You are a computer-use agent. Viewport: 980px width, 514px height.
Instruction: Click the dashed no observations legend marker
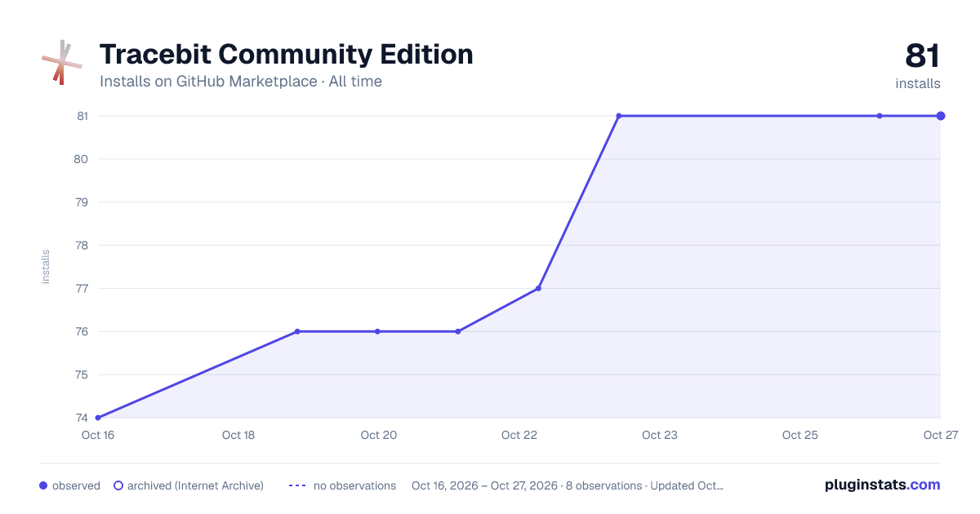[297, 485]
